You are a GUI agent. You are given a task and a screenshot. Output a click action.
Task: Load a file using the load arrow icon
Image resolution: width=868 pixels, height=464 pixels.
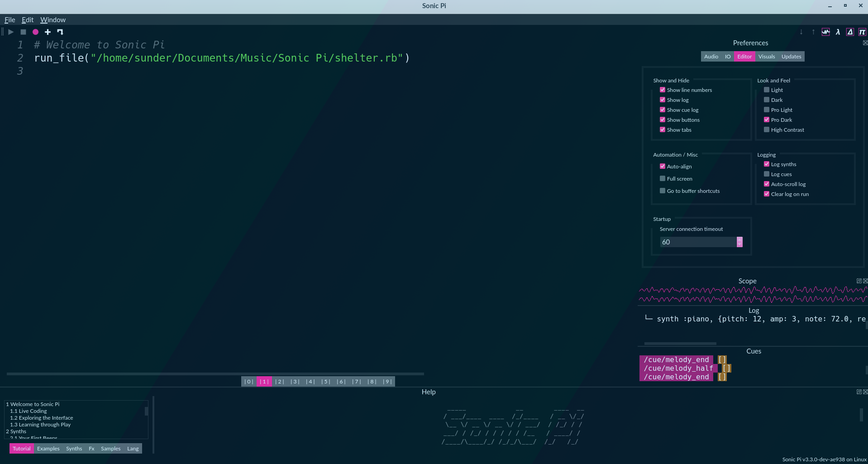coord(60,32)
